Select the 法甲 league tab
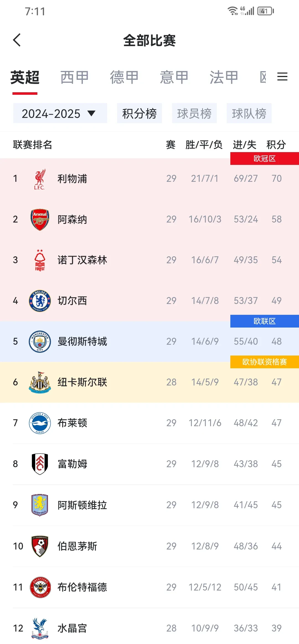Image resolution: width=299 pixels, height=644 pixels. (224, 77)
